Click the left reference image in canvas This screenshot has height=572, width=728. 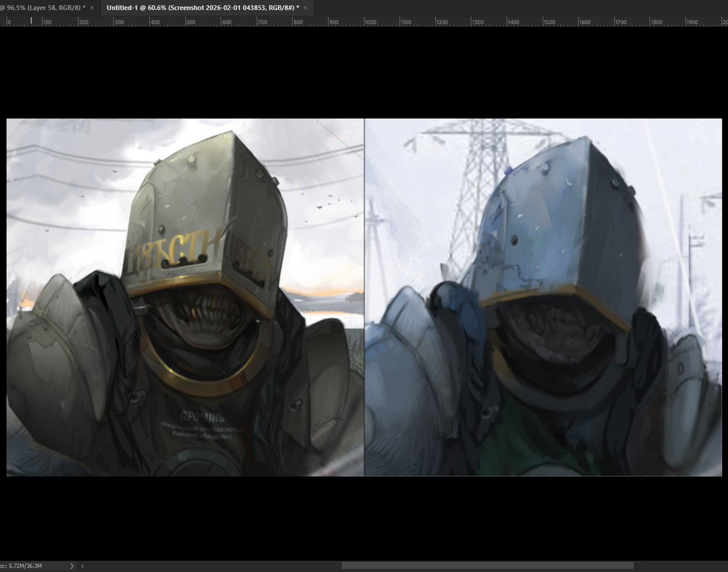click(x=185, y=297)
